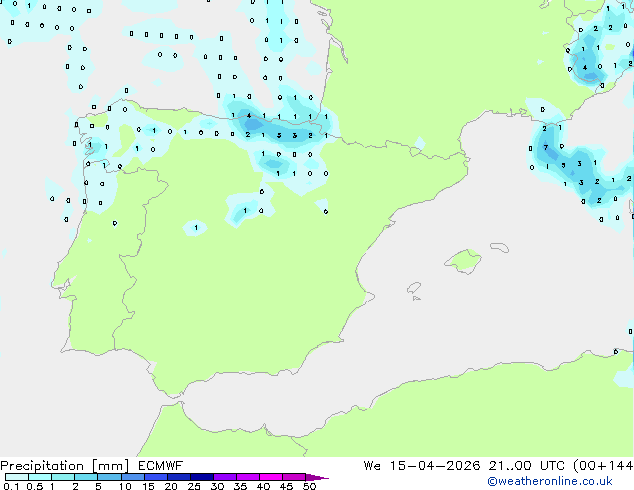This screenshot has height=490, width=634.
Task: Select the 35–40 mm legend color swatch
Action: tap(247, 477)
